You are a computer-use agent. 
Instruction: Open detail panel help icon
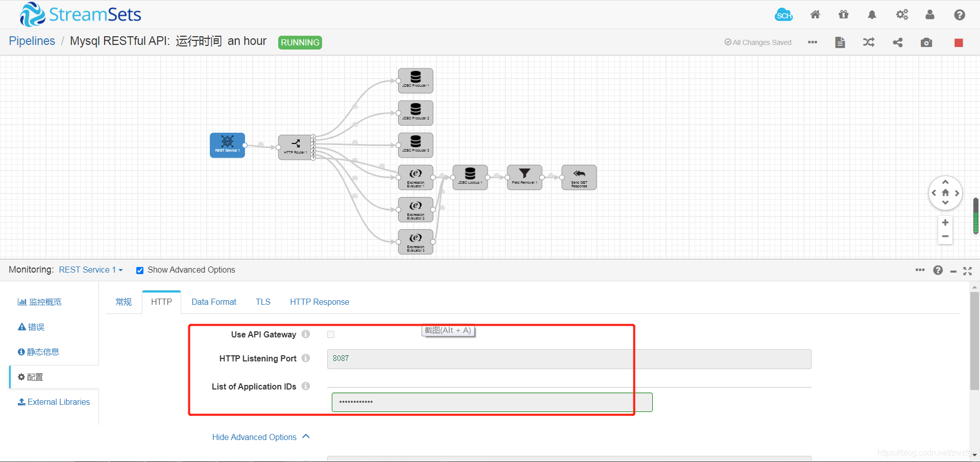tap(938, 270)
